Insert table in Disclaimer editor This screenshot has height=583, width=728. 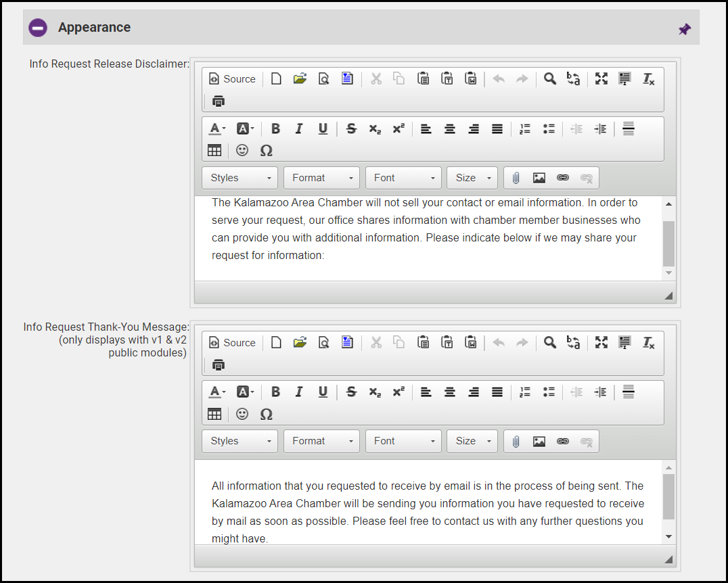tap(214, 150)
